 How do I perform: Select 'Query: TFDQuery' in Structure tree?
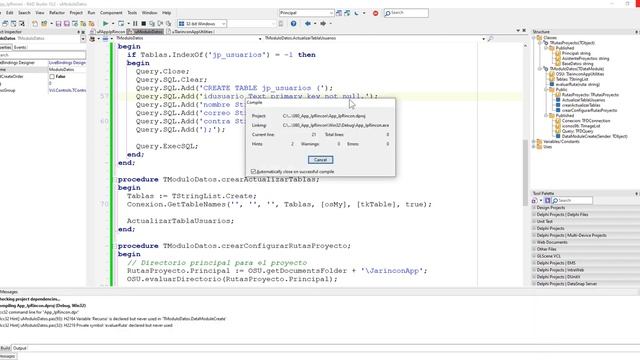577,131
